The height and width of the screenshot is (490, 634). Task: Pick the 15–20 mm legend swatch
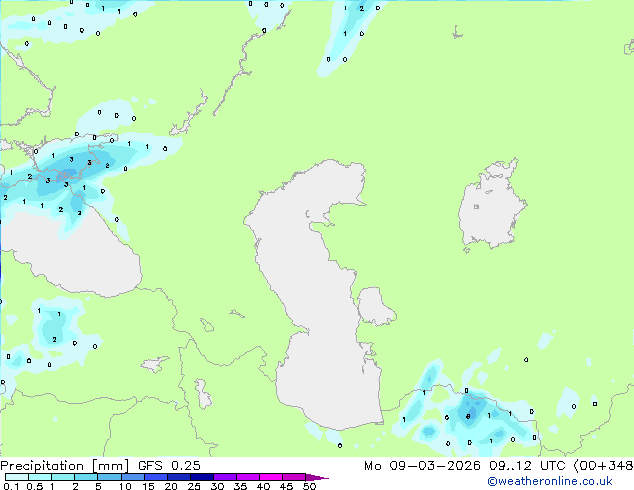point(155,477)
